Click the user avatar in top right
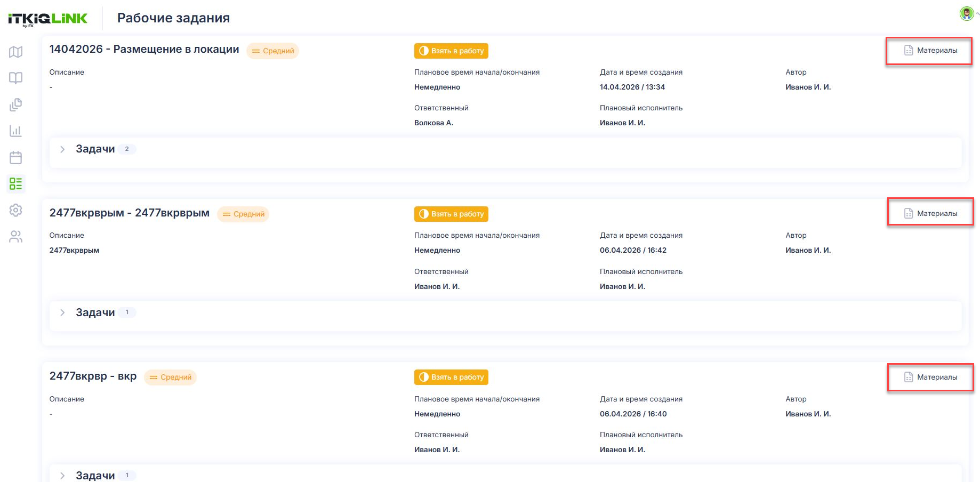The height and width of the screenshot is (482, 980). (x=966, y=13)
